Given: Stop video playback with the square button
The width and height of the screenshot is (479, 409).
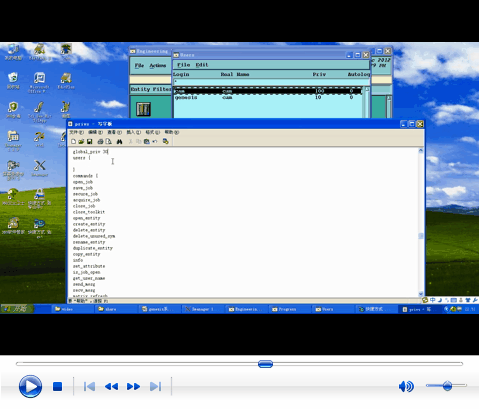Looking at the screenshot, I should pyautogui.click(x=57, y=387).
